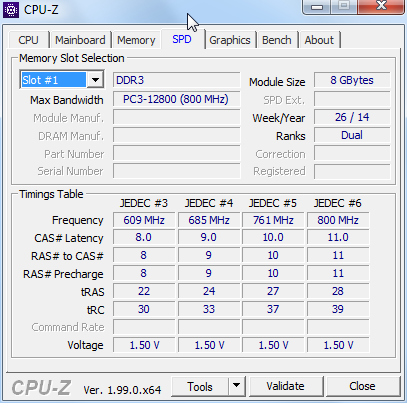This screenshot has width=407, height=403.
Task: Click the JEDEC #6 voltage 1.50 V
Action: click(338, 345)
